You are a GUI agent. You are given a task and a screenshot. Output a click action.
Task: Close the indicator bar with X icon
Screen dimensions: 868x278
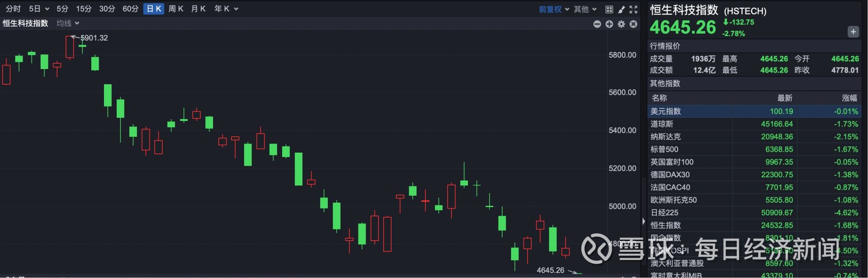click(x=633, y=24)
